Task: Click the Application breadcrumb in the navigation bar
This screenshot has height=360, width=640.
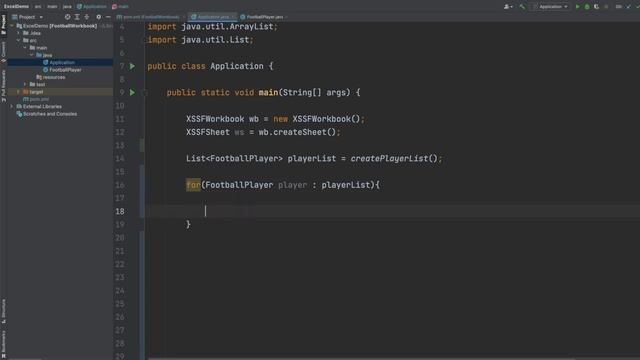Action: 92,7
